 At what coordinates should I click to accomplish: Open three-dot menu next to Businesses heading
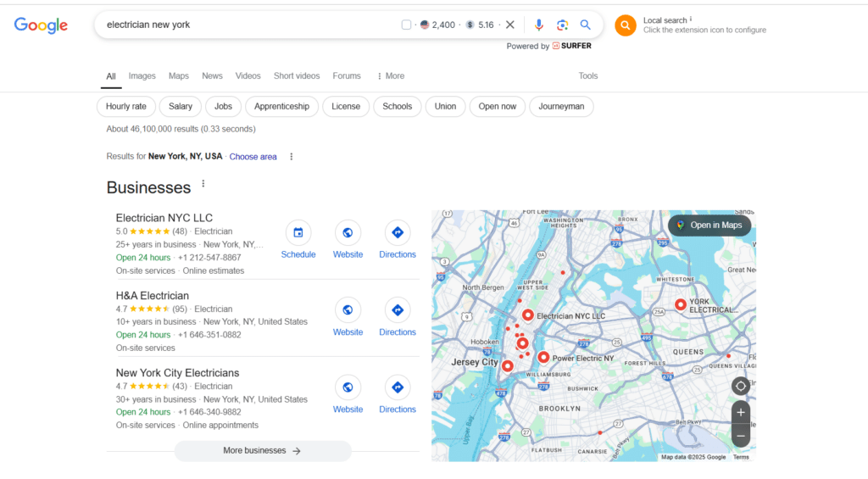(203, 184)
